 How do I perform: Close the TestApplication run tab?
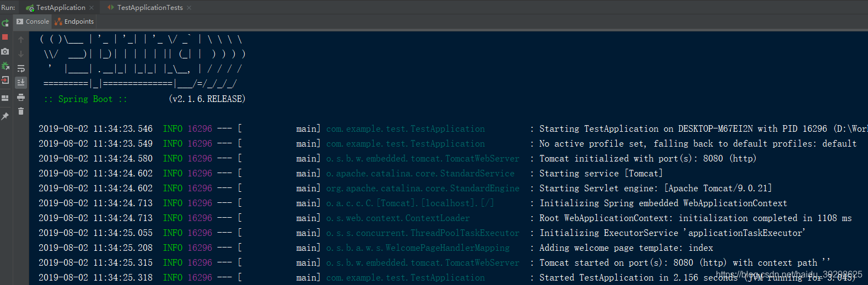coord(91,8)
